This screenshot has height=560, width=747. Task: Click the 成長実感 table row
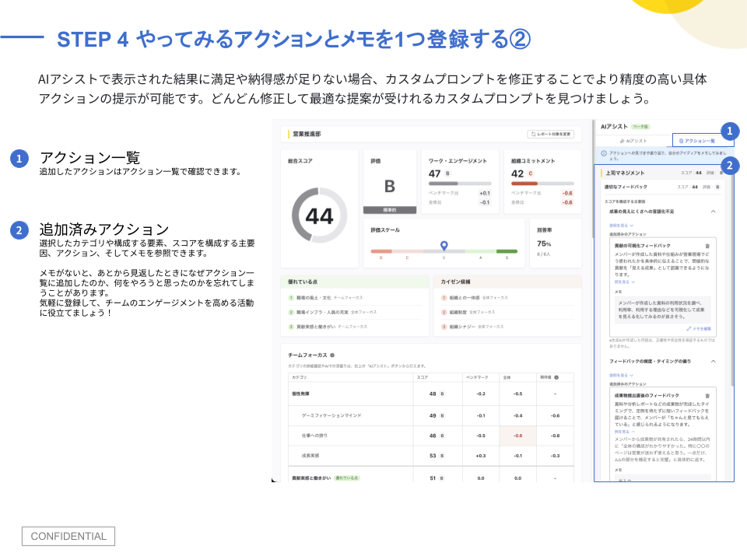click(x=430, y=456)
